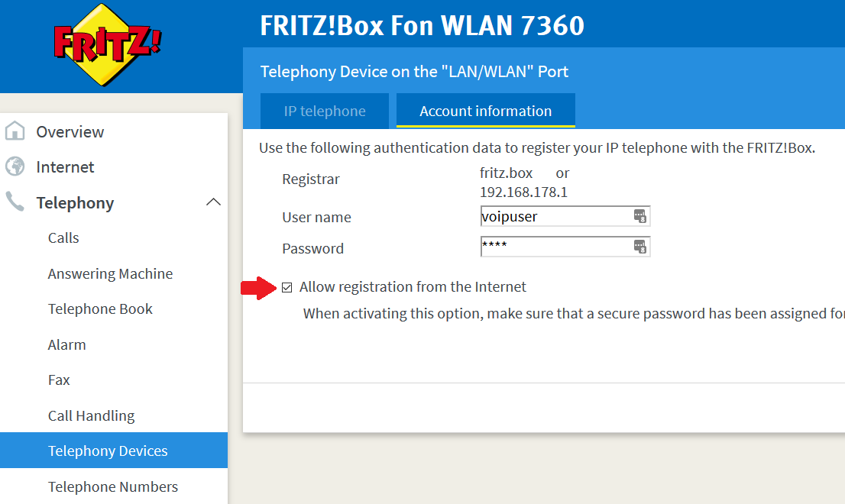
Task: Navigate to the Fax page
Action: point(59,380)
